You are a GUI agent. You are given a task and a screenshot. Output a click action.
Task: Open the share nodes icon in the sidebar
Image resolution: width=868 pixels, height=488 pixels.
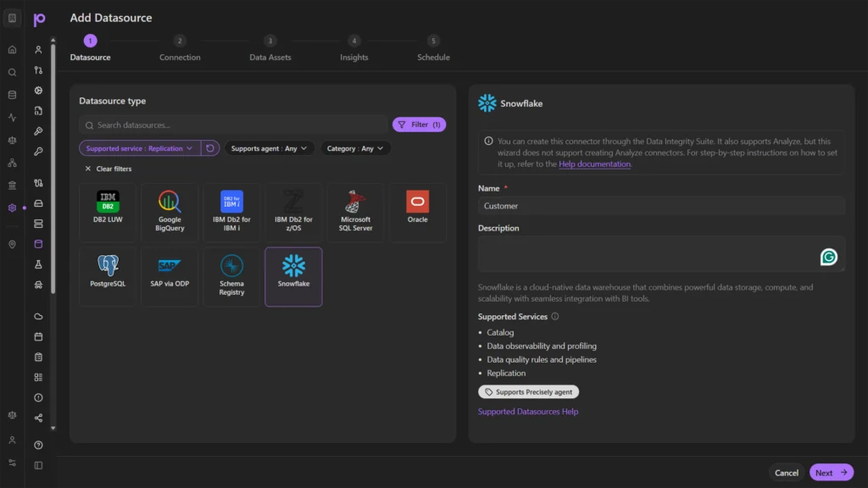point(38,418)
